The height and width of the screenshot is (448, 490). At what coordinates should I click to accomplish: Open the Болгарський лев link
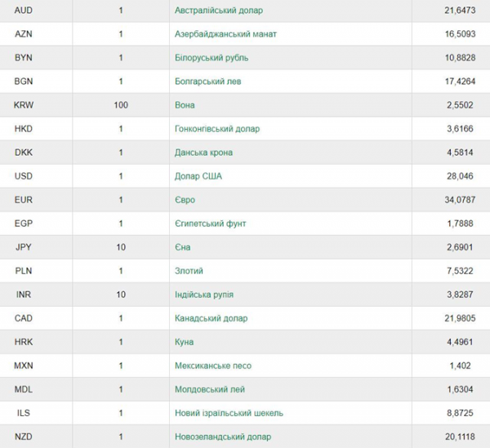point(207,82)
